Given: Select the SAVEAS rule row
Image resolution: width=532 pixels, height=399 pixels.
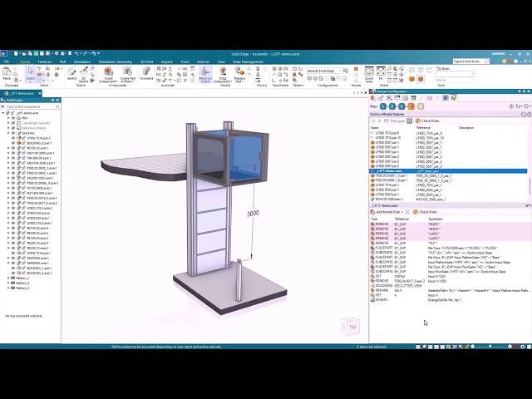Looking at the screenshot, I should pos(450,300).
